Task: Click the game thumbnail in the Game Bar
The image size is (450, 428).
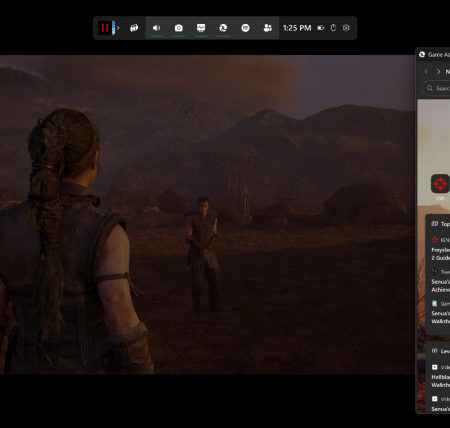Action: pyautogui.click(x=106, y=28)
